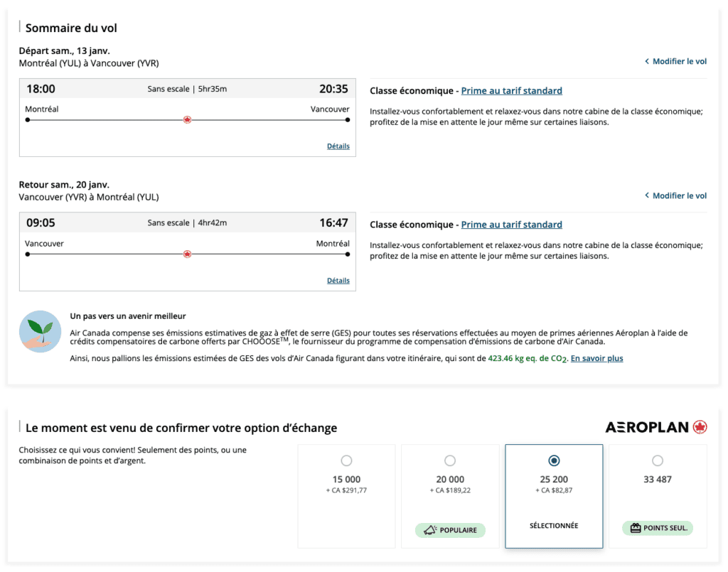Image resolution: width=728 pixels, height=572 pixels.
Task: Expand Détails for the return flight
Action: point(338,281)
